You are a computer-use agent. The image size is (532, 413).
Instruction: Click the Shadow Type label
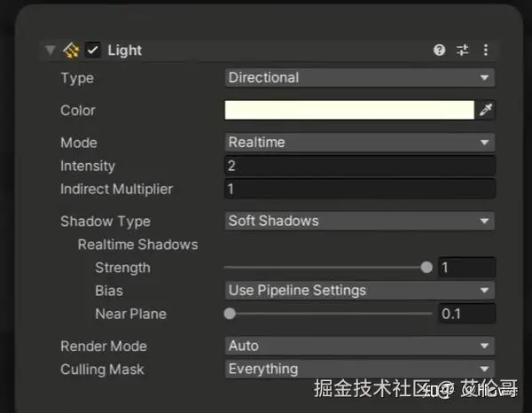pos(106,222)
